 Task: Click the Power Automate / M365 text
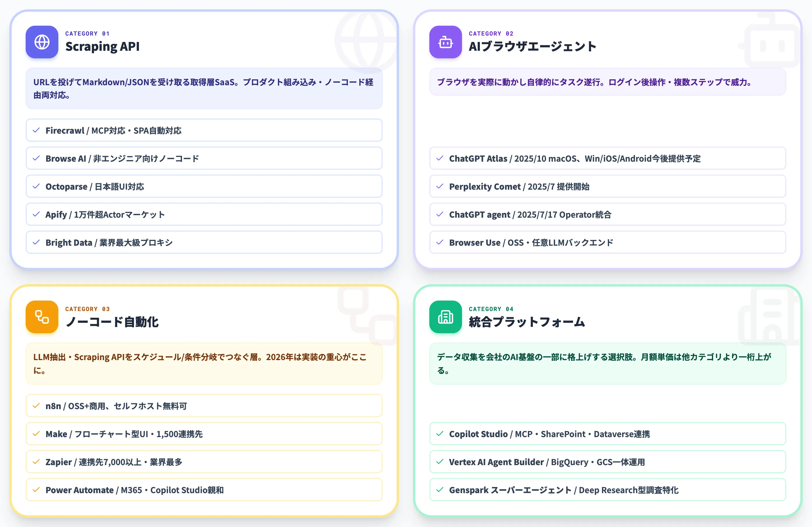(135, 490)
